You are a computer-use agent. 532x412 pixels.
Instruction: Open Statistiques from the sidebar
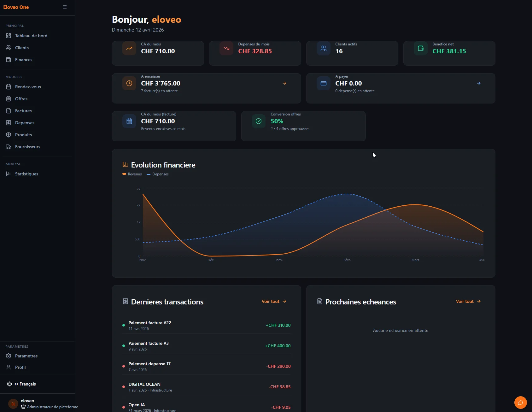[26, 174]
